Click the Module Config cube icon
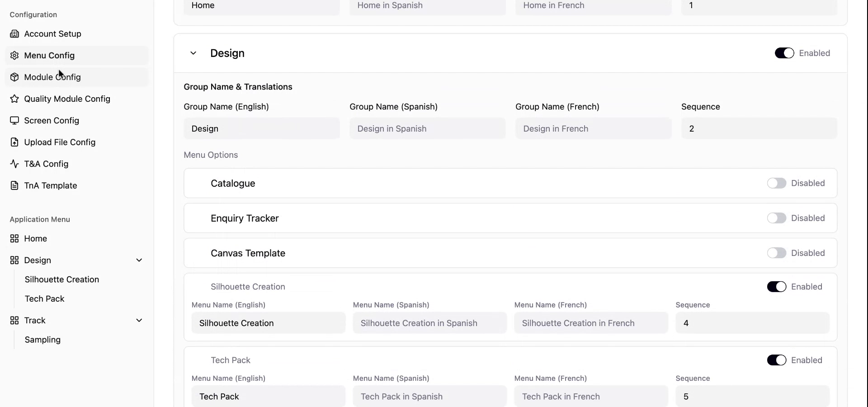This screenshot has width=868, height=407. pos(15,77)
